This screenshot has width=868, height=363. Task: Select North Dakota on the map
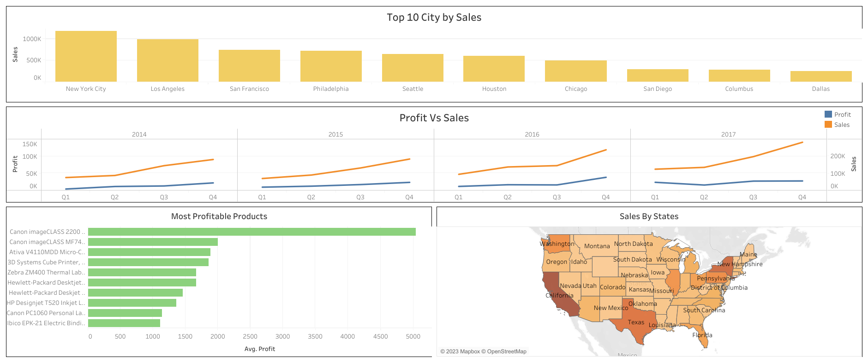pos(633,244)
